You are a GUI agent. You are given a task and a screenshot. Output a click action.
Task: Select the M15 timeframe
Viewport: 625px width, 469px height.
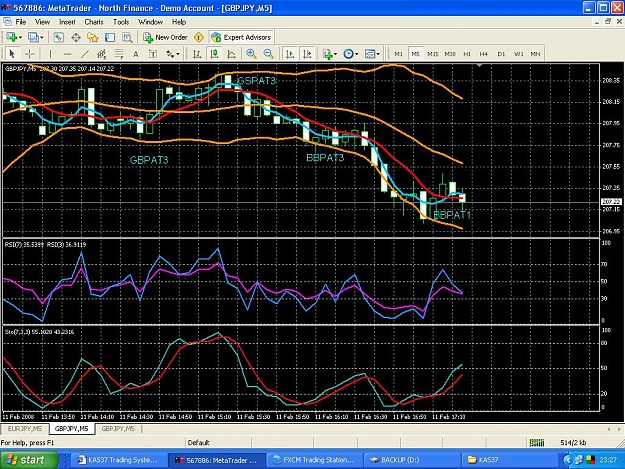433,54
